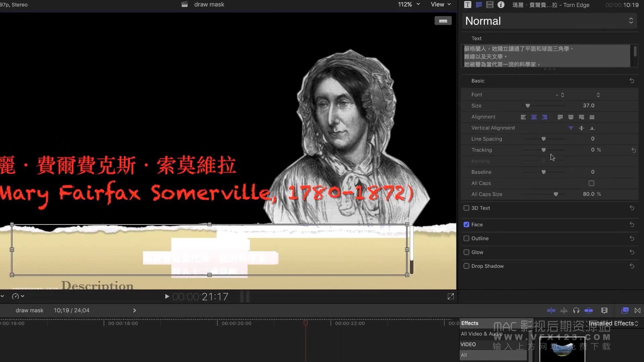This screenshot has width=644, height=362.
Task: Enable the Outline checkbox
Action: pos(466,238)
